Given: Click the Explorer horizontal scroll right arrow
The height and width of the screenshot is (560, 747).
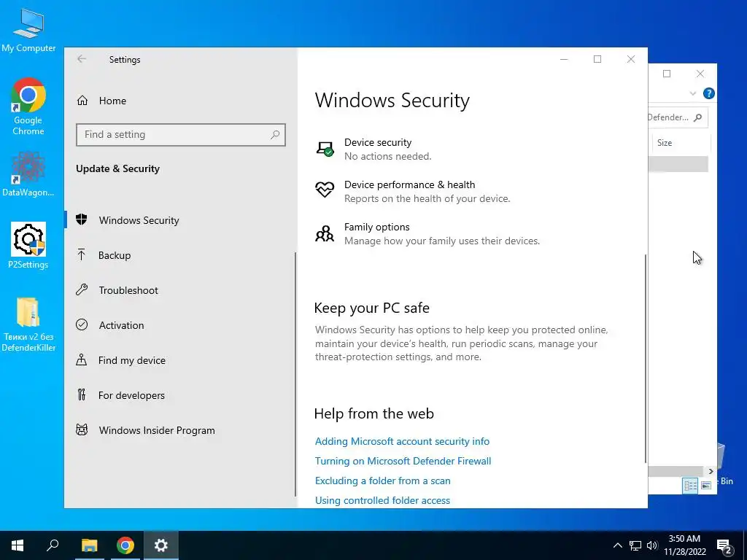Looking at the screenshot, I should point(711,471).
